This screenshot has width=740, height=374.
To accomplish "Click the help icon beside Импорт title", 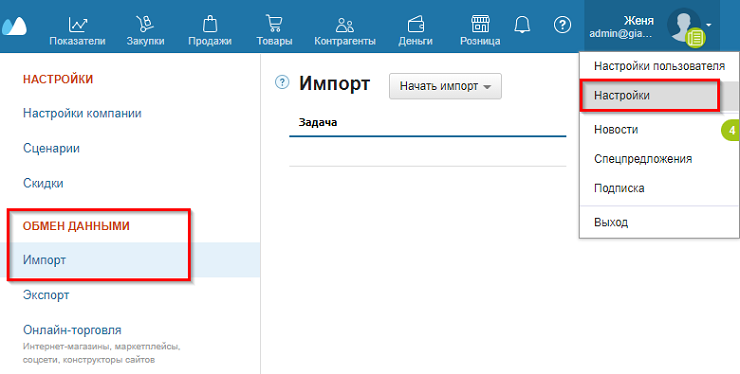I will point(282,83).
